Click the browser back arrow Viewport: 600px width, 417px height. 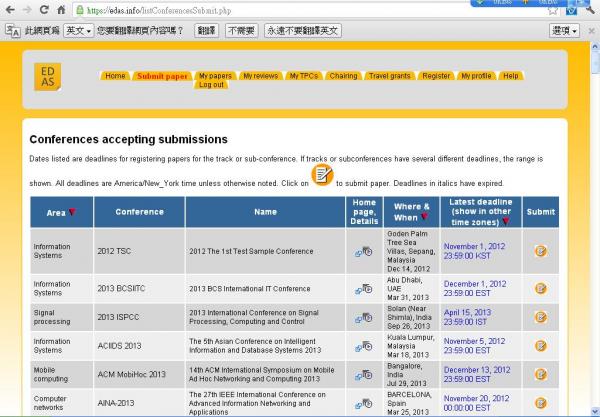(x=10, y=10)
